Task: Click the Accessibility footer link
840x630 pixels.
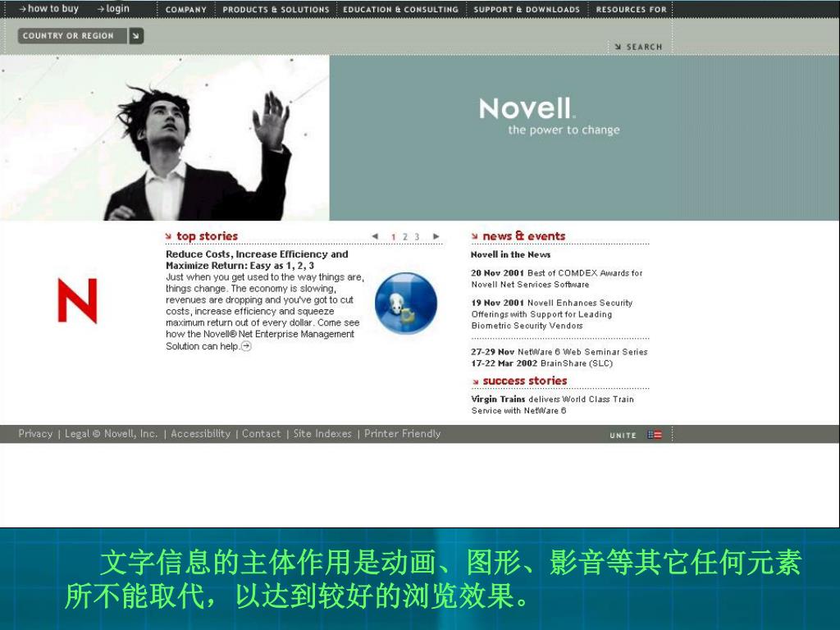Action: click(x=200, y=434)
